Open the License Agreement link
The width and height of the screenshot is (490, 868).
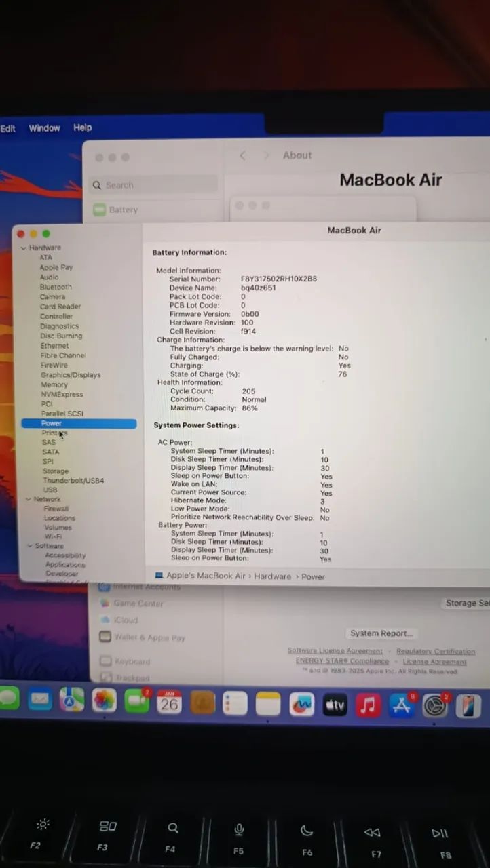[434, 662]
